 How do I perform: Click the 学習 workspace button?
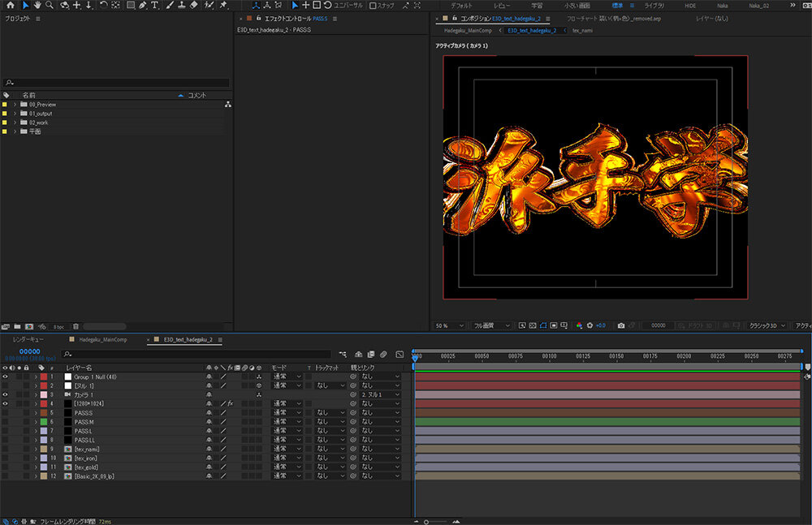(x=537, y=5)
